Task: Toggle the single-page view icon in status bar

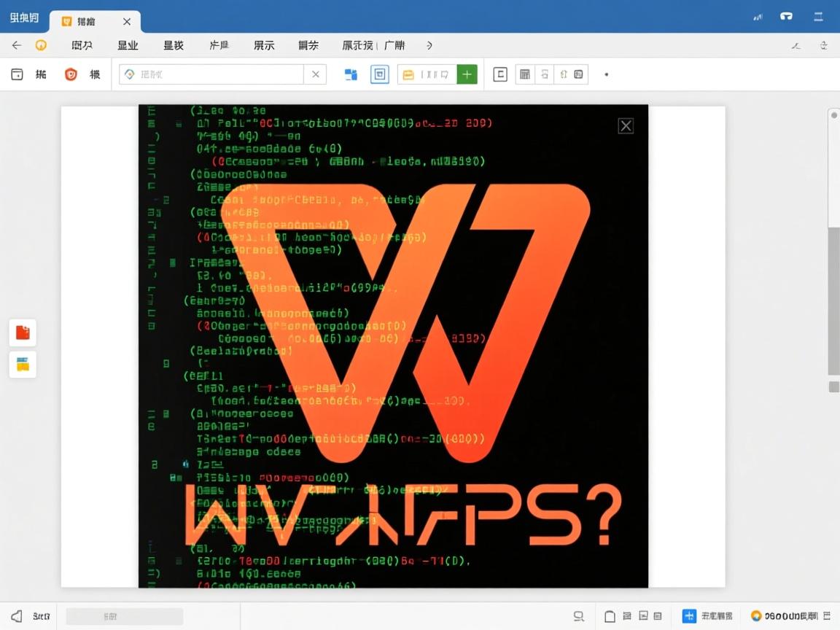Action: coord(611,616)
